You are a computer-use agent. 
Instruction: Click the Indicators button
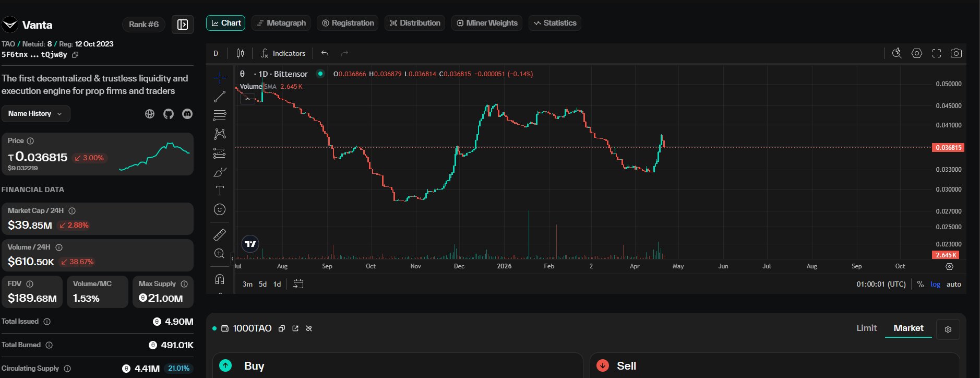click(283, 53)
